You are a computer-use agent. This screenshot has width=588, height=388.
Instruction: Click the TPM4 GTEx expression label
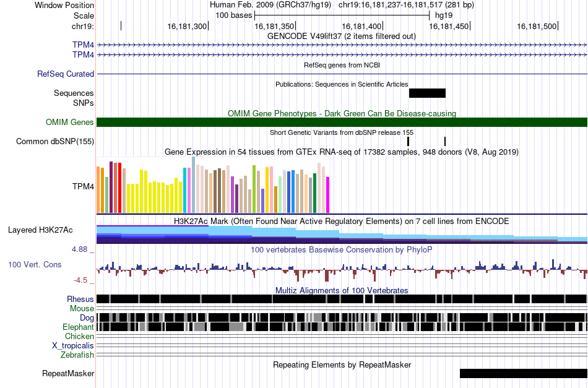pos(84,186)
